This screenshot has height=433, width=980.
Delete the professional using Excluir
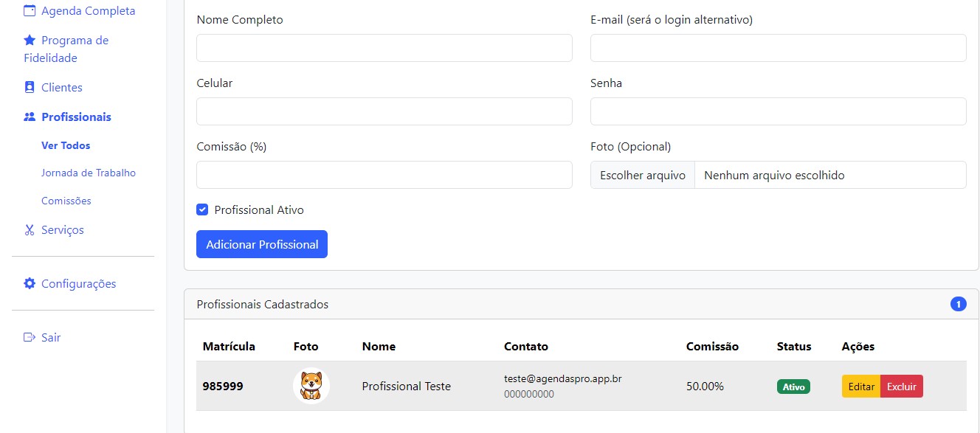(902, 386)
